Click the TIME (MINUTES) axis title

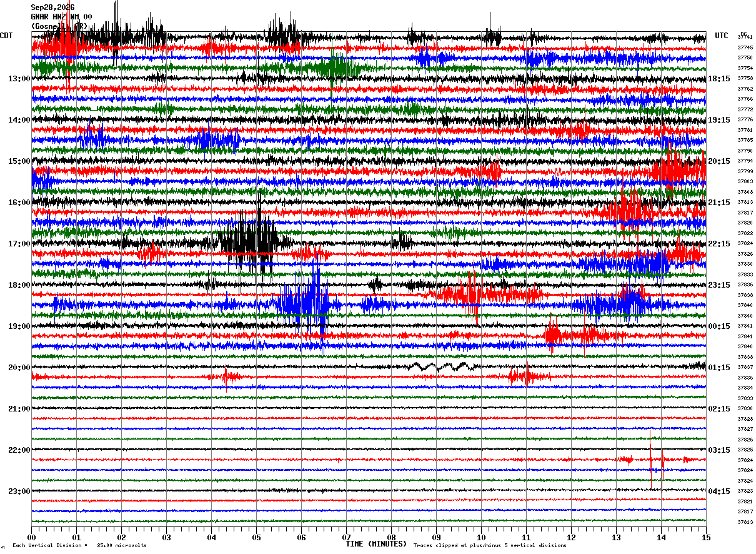click(x=376, y=544)
